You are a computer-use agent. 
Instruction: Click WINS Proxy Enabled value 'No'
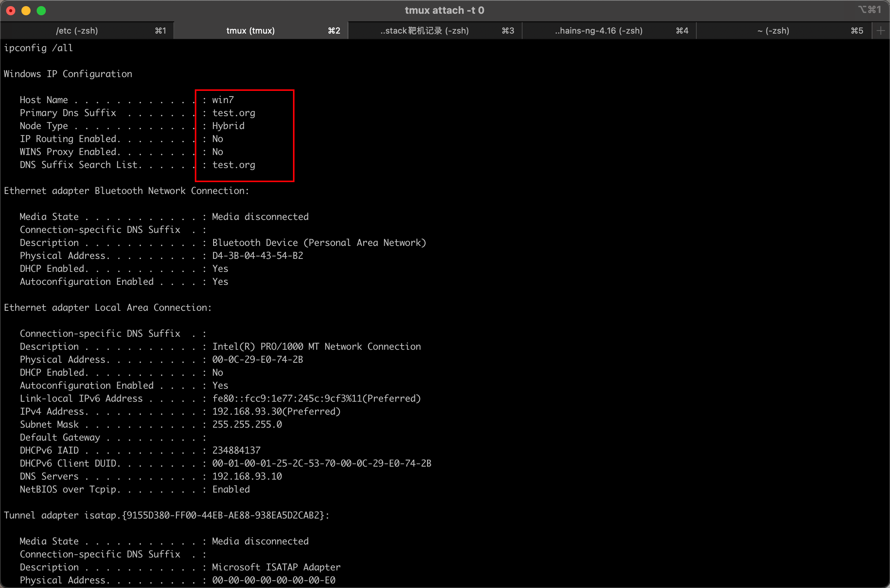click(218, 152)
